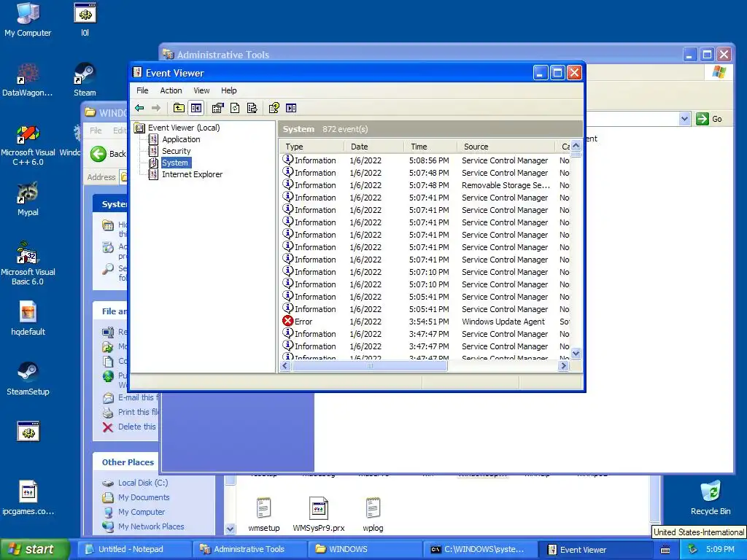Open the Action menu
Viewport: 747px width, 560px height.
coord(171,90)
